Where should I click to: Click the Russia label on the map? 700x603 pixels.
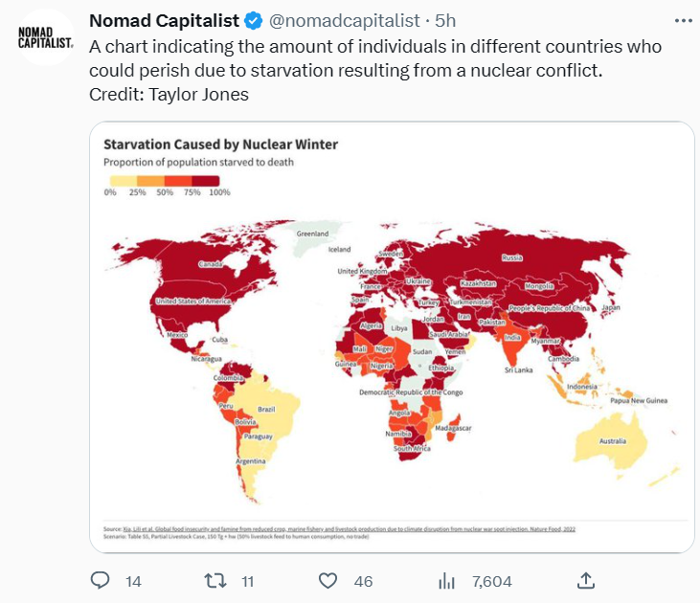pyautogui.click(x=511, y=257)
